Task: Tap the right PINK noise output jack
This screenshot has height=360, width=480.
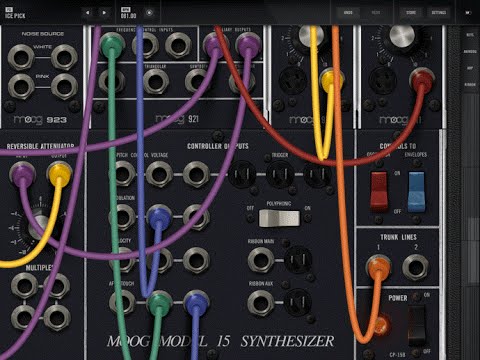Action: pos(64,87)
